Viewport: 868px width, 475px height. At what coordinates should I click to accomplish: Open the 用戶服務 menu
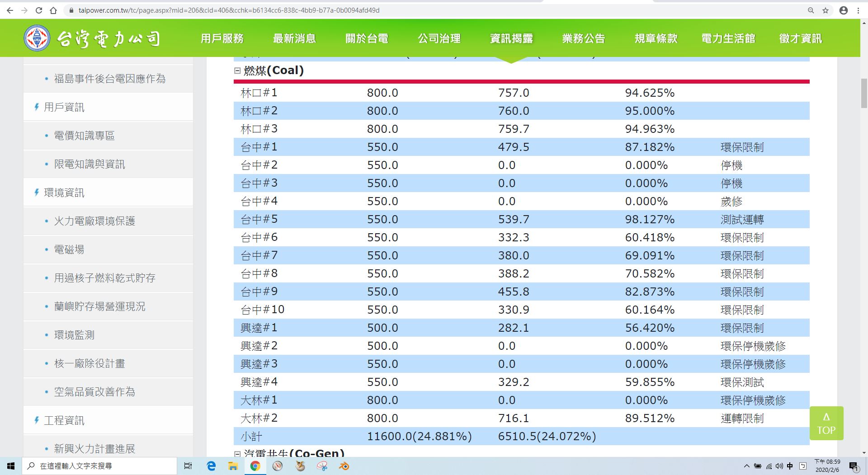tap(222, 38)
